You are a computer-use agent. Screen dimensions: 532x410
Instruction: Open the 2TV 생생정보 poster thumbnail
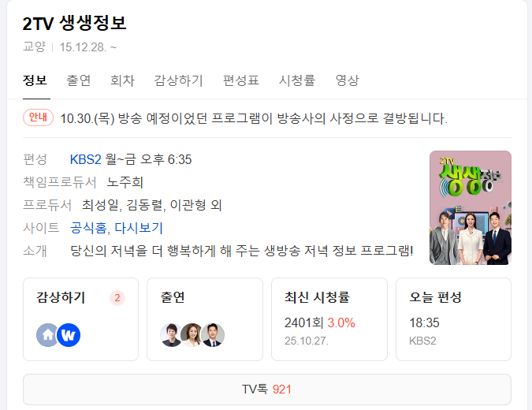pos(471,207)
